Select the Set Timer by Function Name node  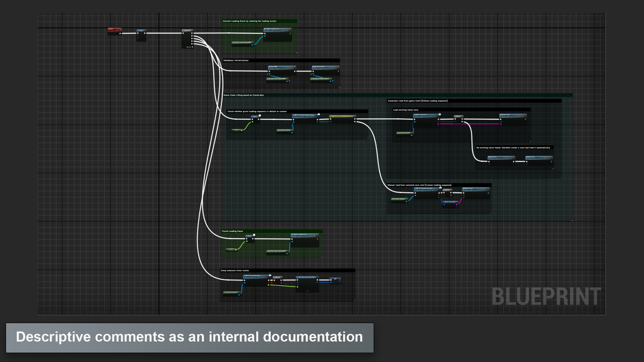click(307, 278)
